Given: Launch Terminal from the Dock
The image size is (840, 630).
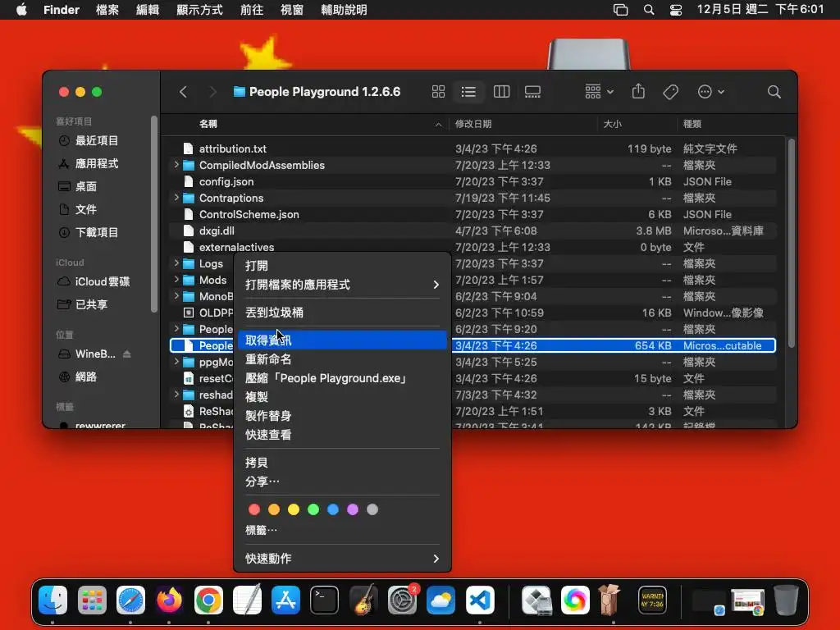Looking at the screenshot, I should pos(324,600).
